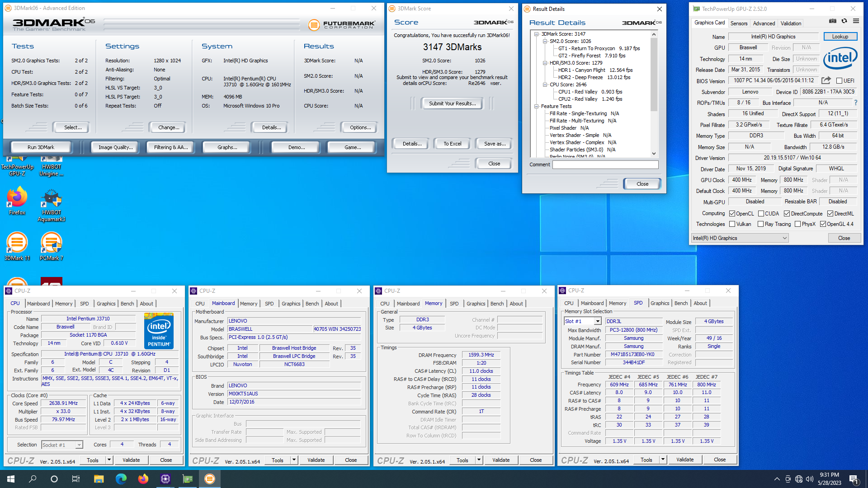
Task: Open the GPU-Z hamburger menu
Action: (x=856, y=21)
